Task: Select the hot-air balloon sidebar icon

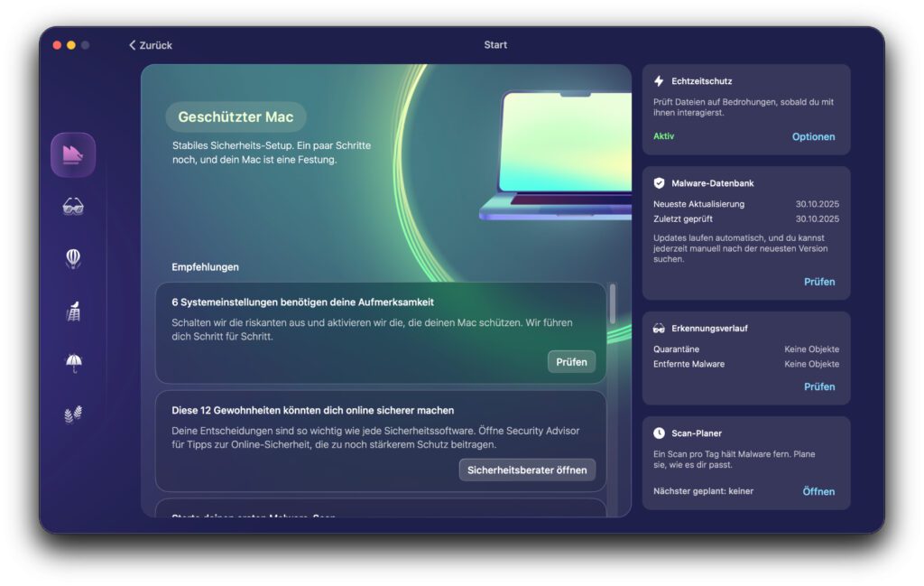Action: click(x=73, y=259)
